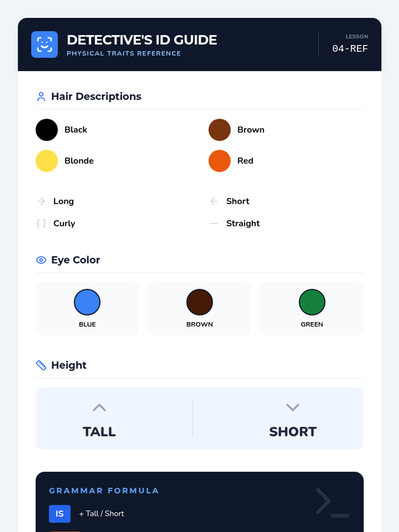Click the person icon beside Hair Descriptions

point(41,96)
